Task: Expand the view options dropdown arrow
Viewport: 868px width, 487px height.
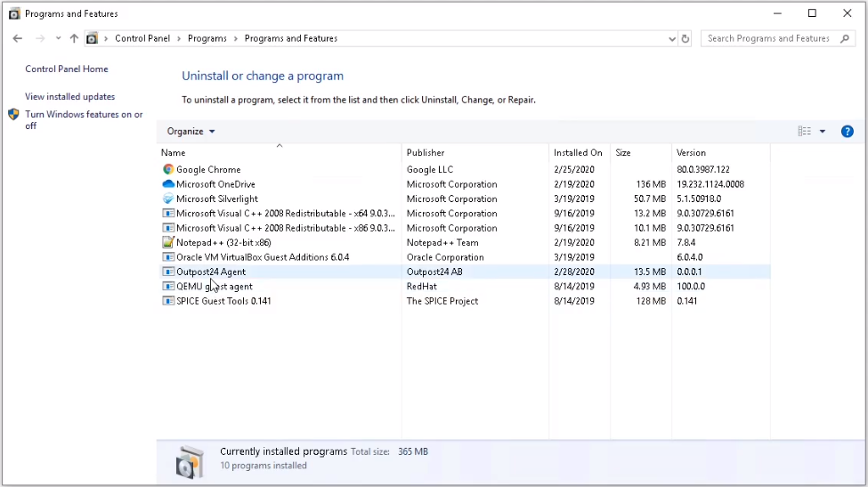Action: (x=822, y=132)
